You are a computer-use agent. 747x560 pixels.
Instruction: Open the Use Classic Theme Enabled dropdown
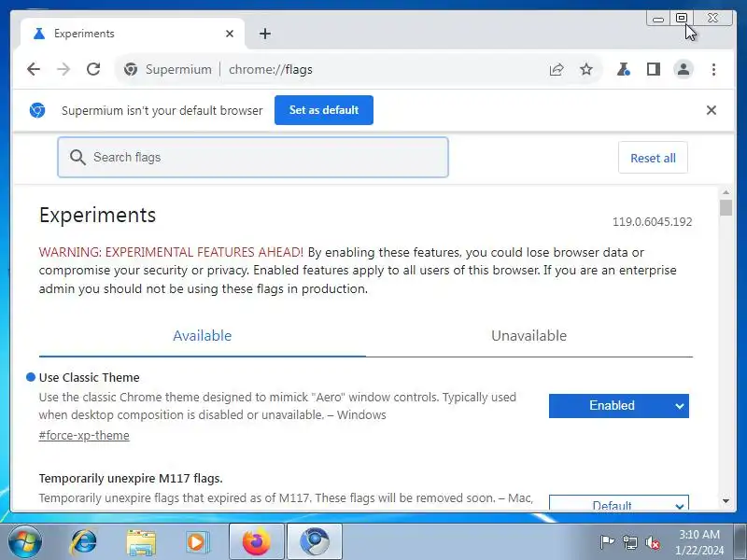click(619, 406)
